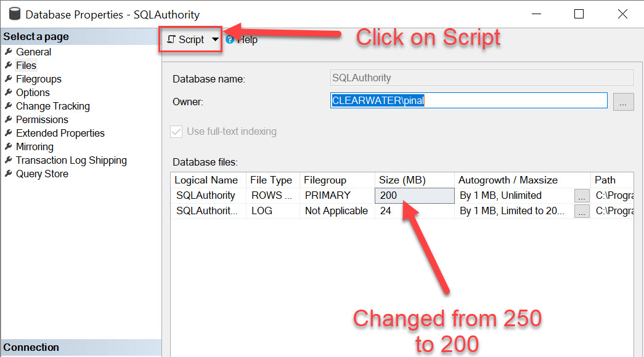Click the File Type column header
The image size is (644, 357).
tap(273, 180)
